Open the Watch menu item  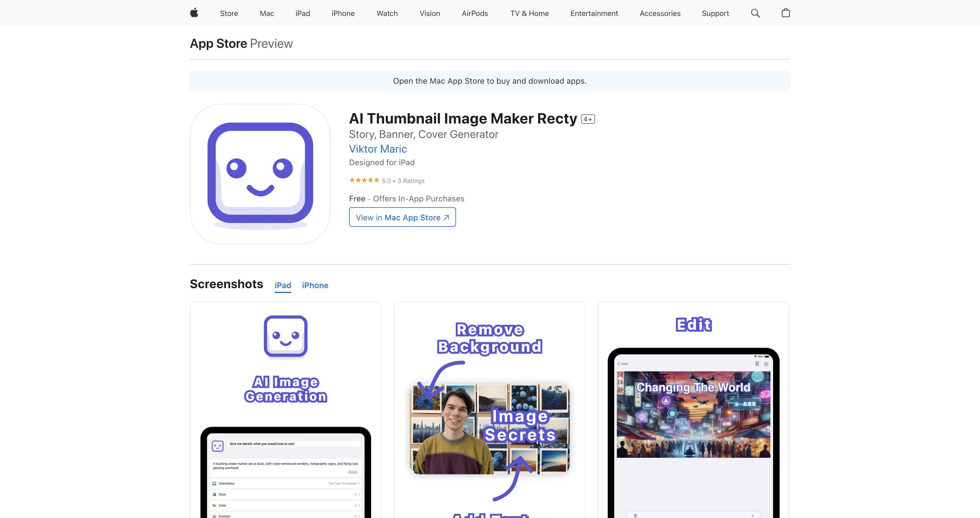click(387, 13)
